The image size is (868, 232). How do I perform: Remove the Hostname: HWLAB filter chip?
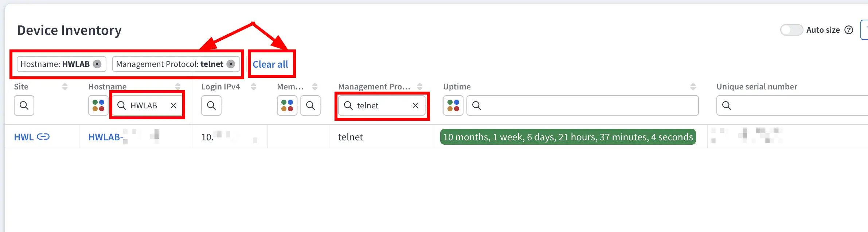[x=97, y=64]
